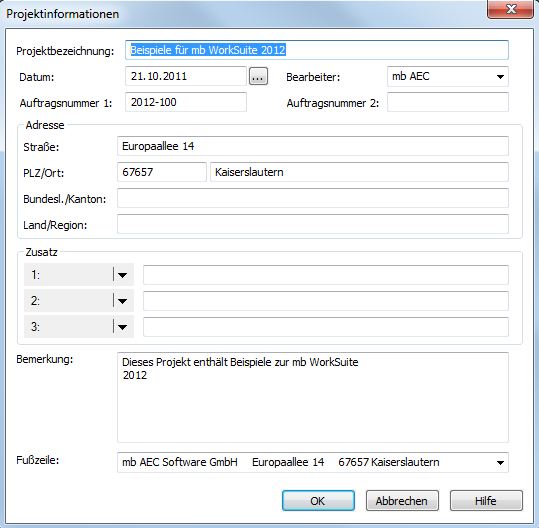Click the Straße field with Europaallee 14
Image resolution: width=539 pixels, height=528 pixels.
click(313, 146)
